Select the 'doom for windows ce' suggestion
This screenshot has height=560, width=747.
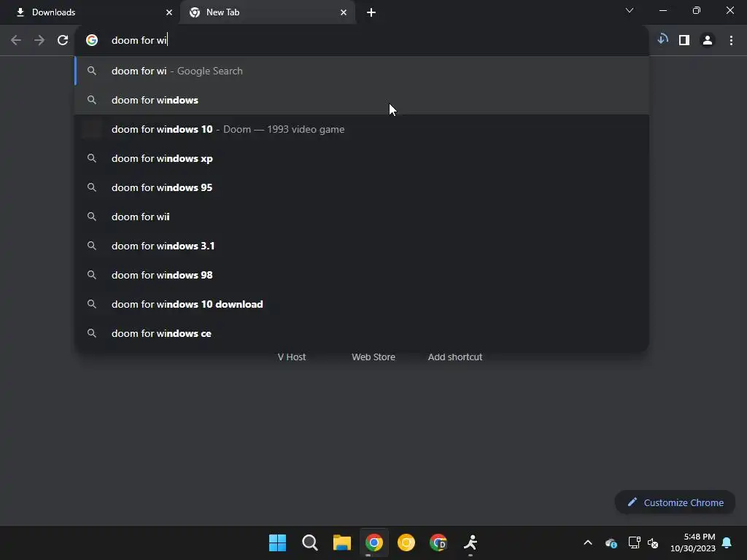362,333
